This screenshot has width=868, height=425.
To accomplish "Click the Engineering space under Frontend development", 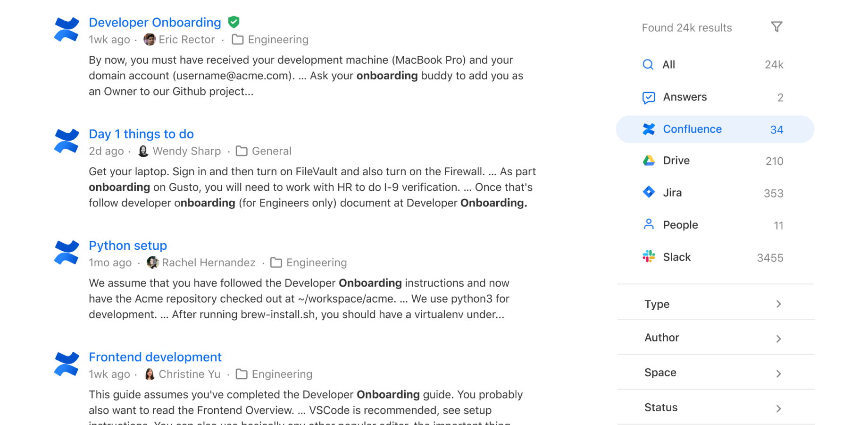I will 282,374.
